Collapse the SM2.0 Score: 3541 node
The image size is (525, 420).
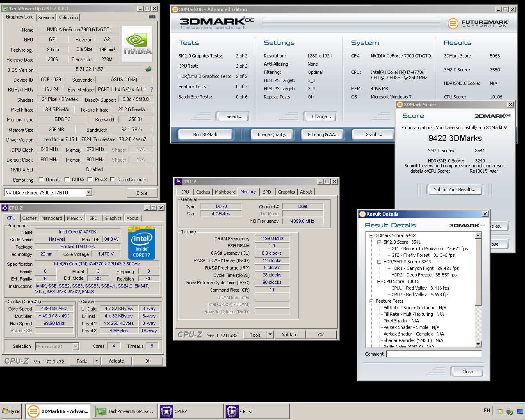[379, 242]
